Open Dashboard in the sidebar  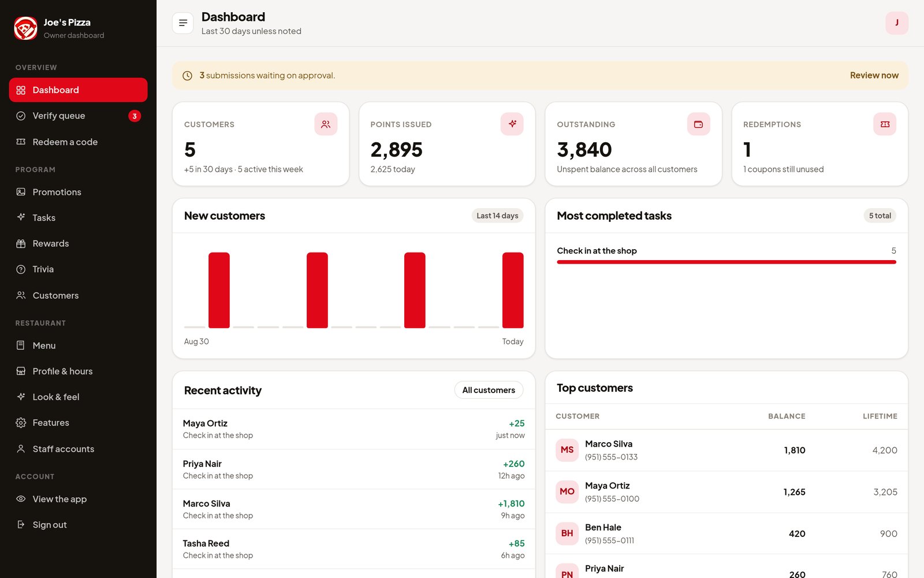78,90
